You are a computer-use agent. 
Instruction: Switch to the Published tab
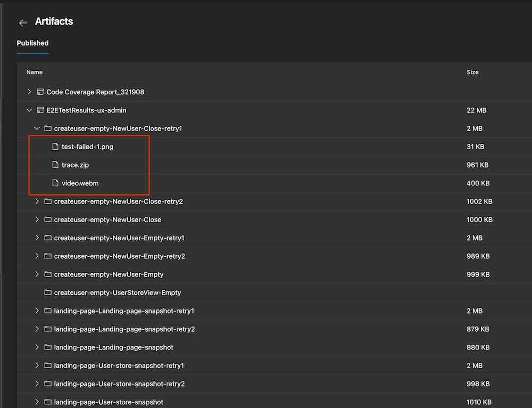[32, 43]
